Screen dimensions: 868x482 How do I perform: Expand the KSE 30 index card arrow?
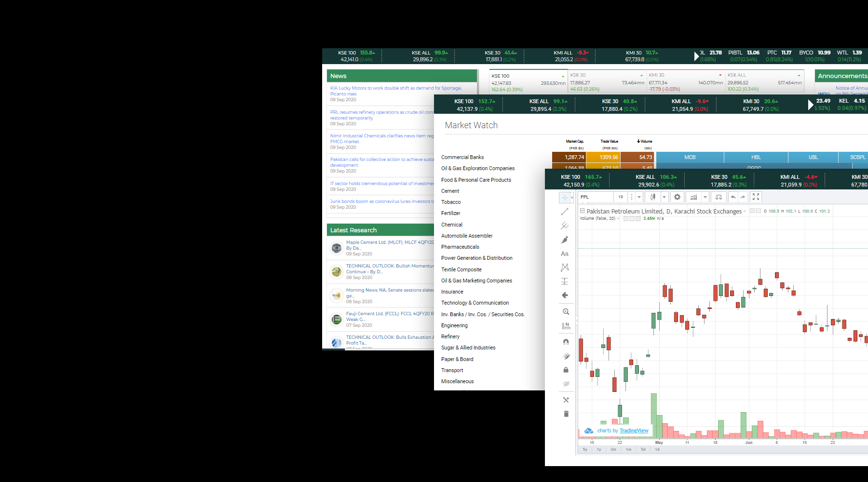641,76
